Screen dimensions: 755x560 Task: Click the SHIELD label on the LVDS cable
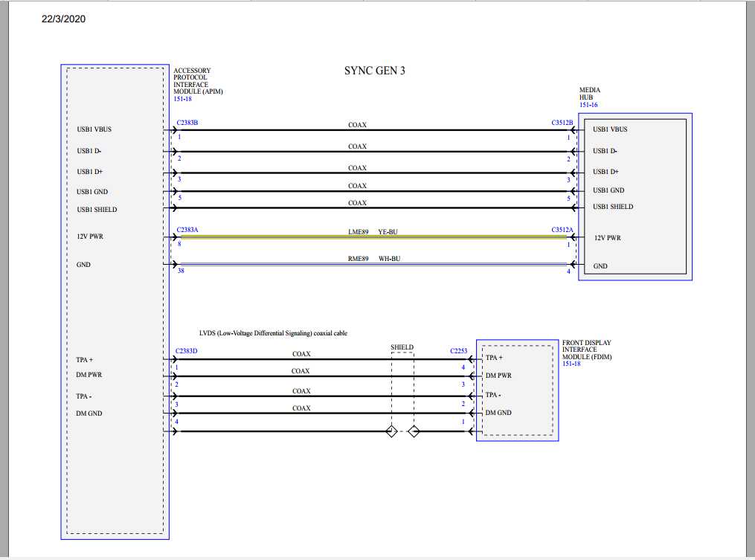pos(402,347)
